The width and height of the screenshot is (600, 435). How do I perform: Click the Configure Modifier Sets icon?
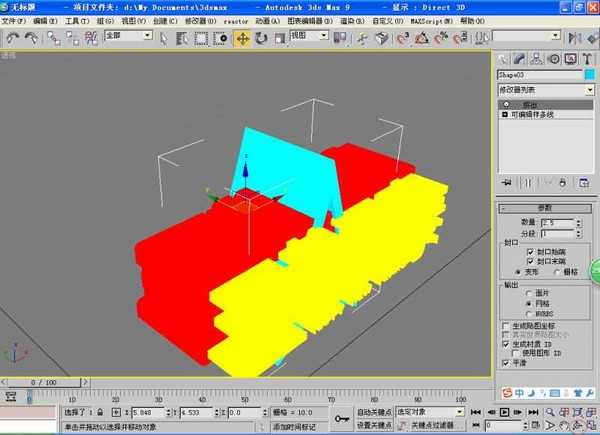point(584,182)
